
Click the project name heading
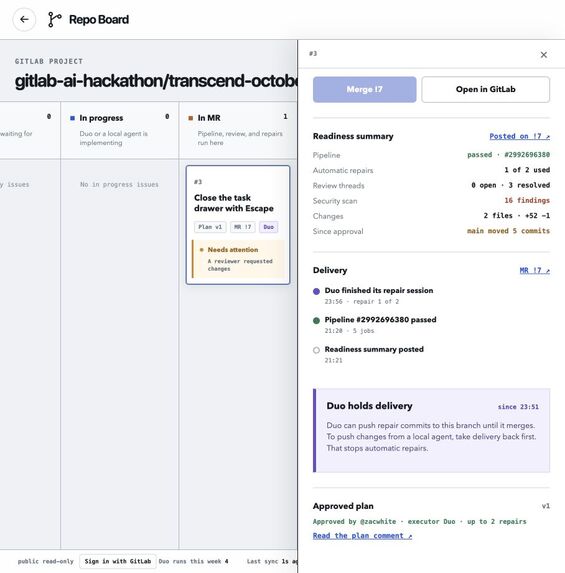coord(156,81)
